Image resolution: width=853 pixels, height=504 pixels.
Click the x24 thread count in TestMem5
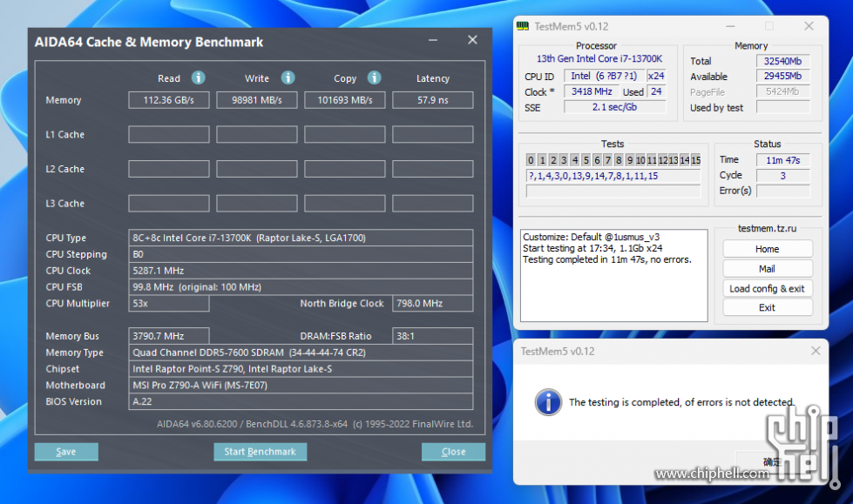(656, 76)
